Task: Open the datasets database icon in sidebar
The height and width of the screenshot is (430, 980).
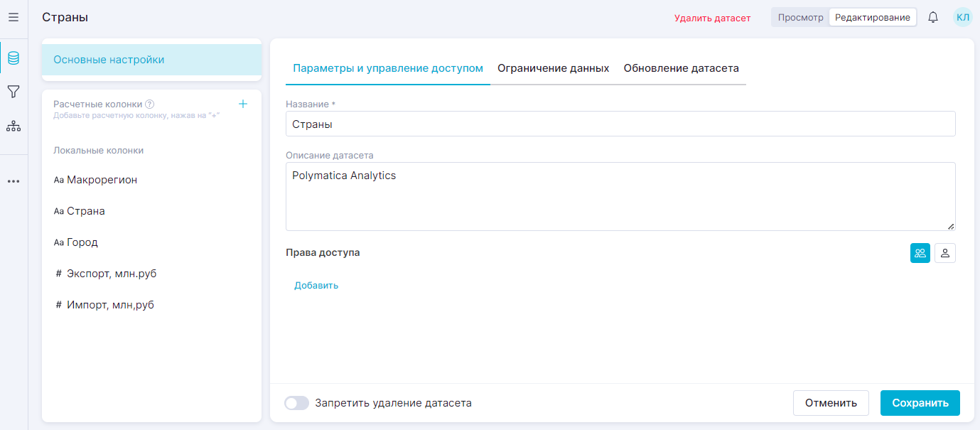Action: click(14, 58)
